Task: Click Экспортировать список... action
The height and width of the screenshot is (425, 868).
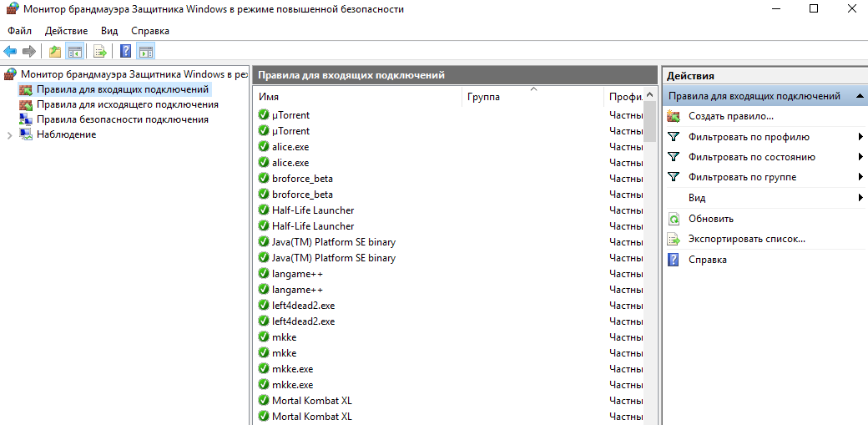Action: [x=746, y=240]
